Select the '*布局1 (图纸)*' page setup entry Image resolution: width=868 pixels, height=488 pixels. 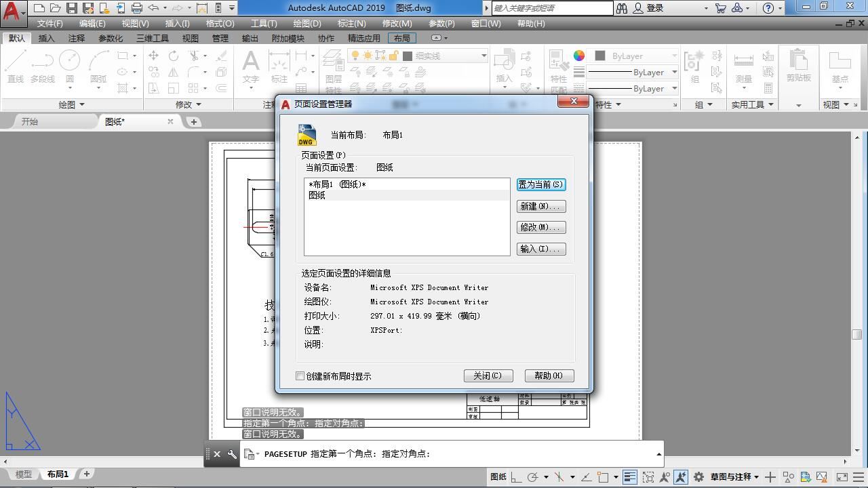pos(407,184)
